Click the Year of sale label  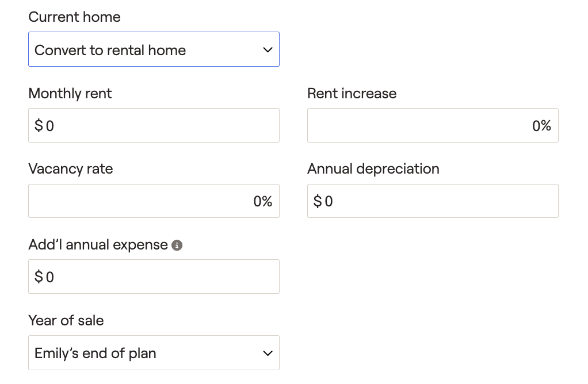[66, 321]
